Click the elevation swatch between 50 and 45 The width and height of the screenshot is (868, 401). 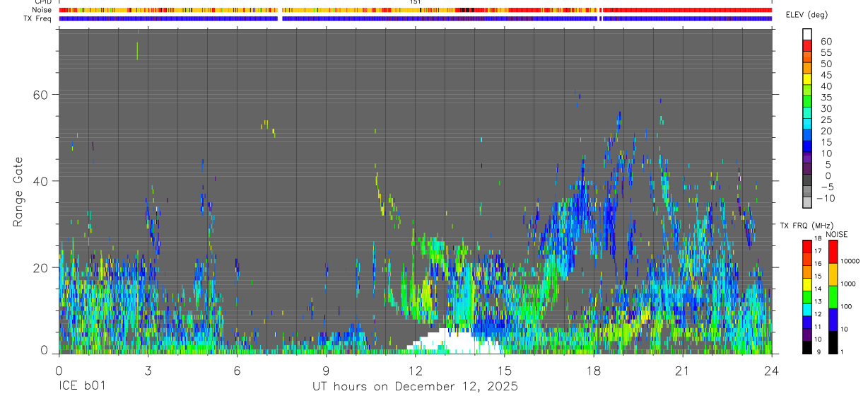point(807,68)
